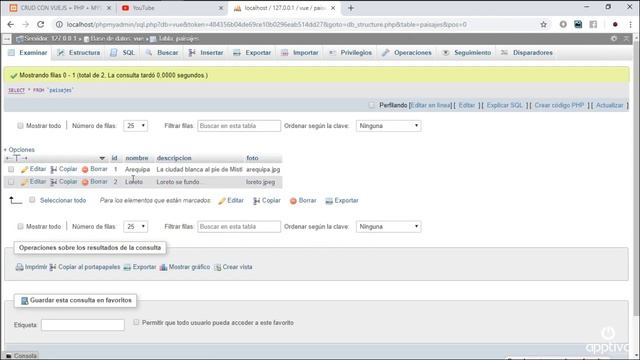Select the Arequipa row checkbox
This screenshot has width=640, height=360.
pyautogui.click(x=11, y=169)
